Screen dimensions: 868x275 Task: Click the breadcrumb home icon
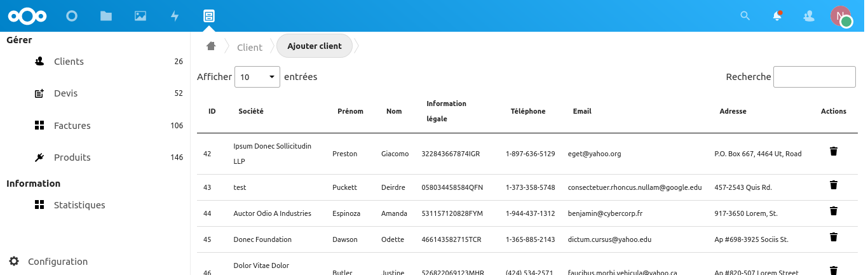pos(211,46)
